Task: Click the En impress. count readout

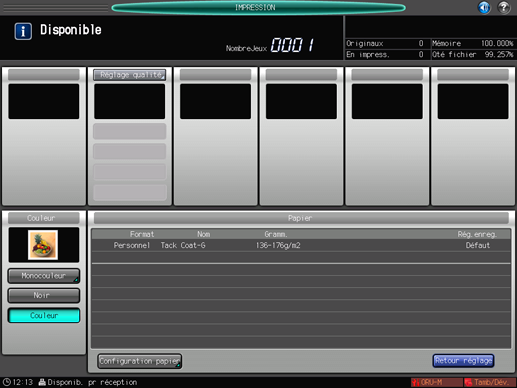Action: pos(385,54)
